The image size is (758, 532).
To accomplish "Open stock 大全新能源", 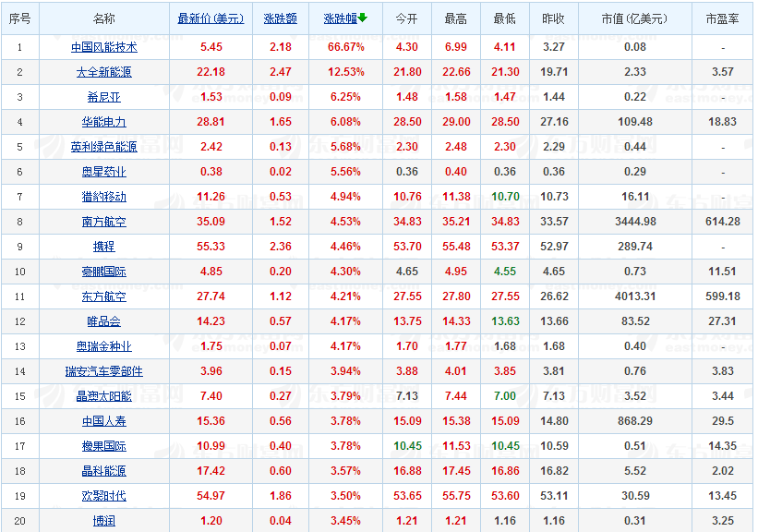I will [x=104, y=72].
